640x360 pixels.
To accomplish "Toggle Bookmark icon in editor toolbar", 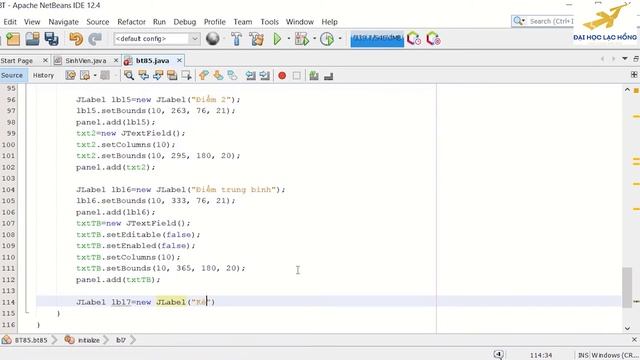I will coord(232,76).
